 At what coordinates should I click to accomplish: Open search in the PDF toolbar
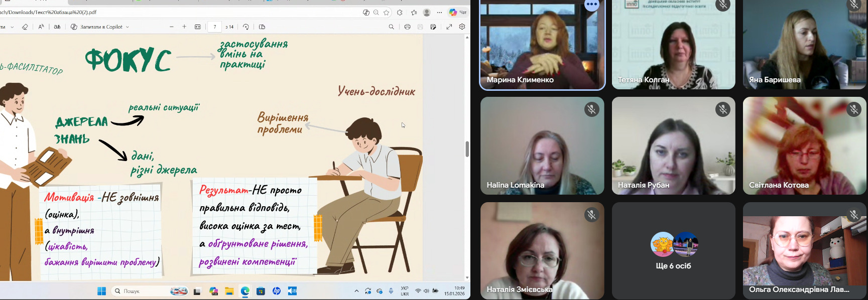click(392, 27)
